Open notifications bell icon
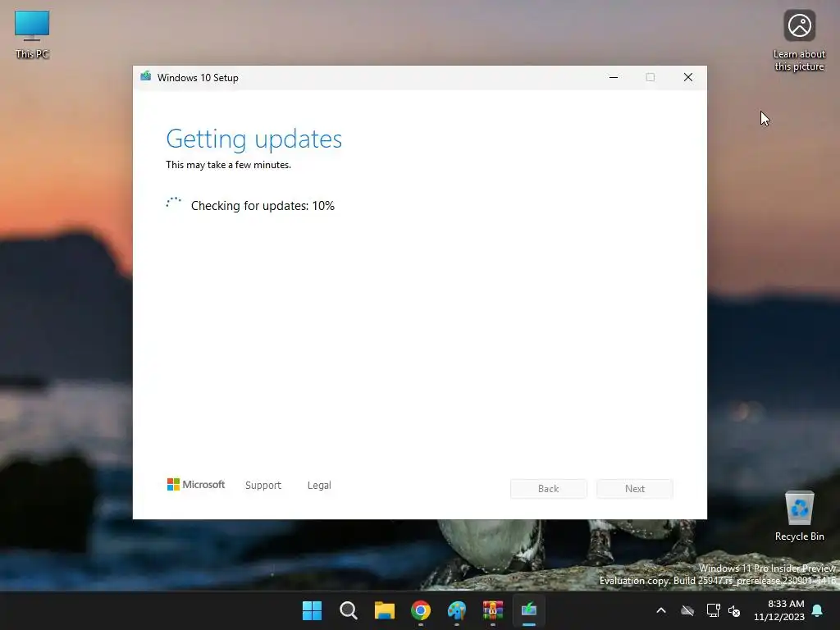Image resolution: width=840 pixels, height=630 pixels. pyautogui.click(x=818, y=610)
